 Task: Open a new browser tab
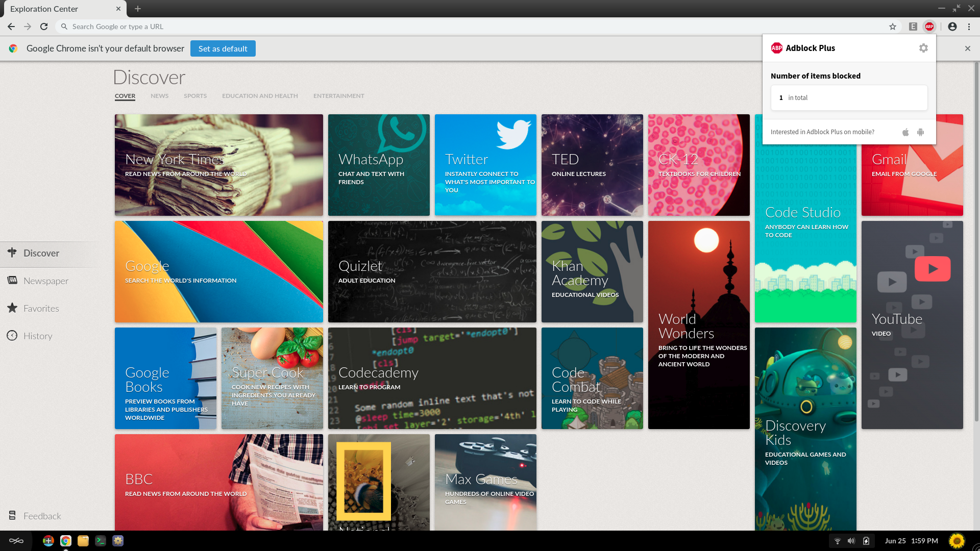pos(138,9)
